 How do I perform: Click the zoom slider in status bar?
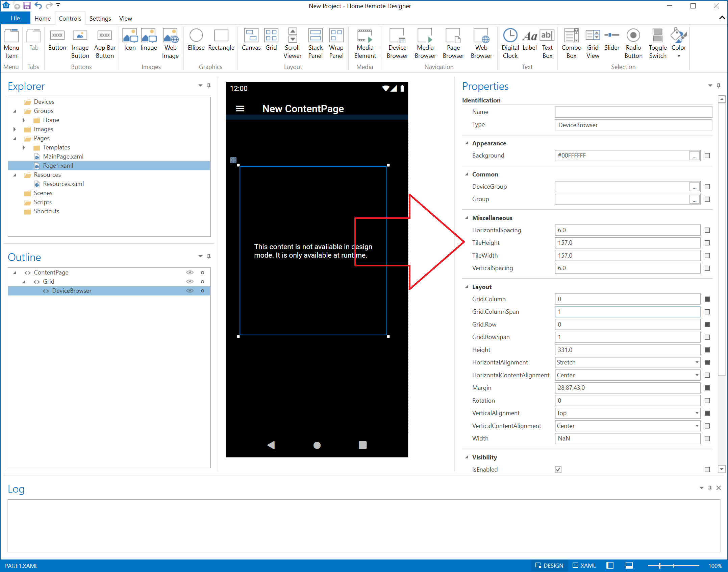tap(673, 566)
